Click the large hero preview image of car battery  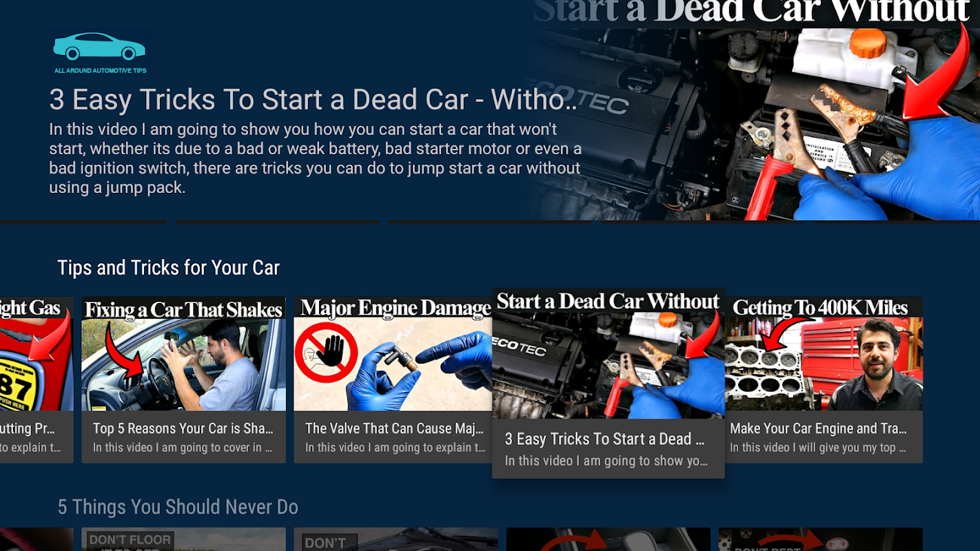(x=757, y=110)
